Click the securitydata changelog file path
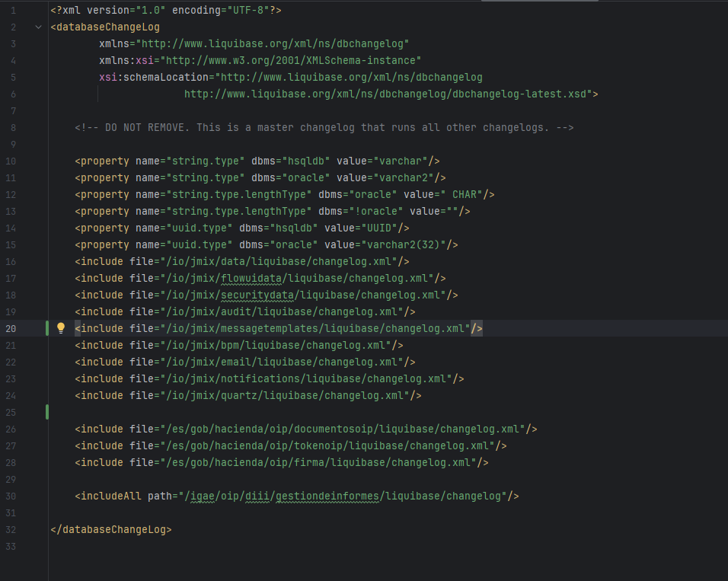 click(303, 295)
